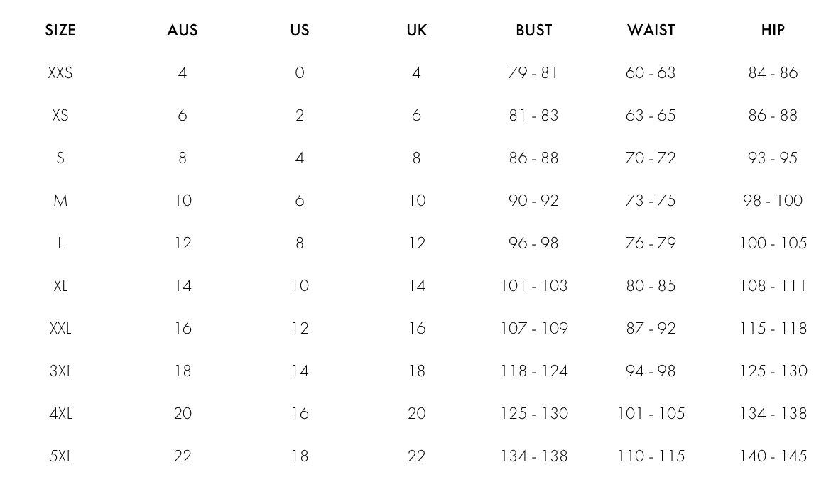Click hip measurement 134 - 138
The height and width of the screenshot is (504, 831).
pyautogui.click(x=773, y=413)
